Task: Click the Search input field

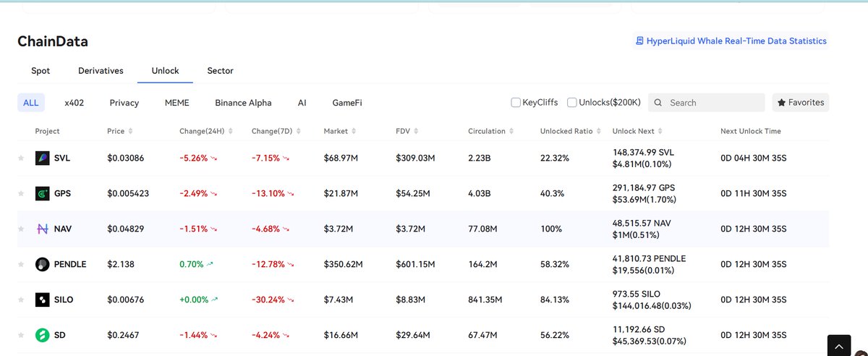Action: pyautogui.click(x=713, y=103)
